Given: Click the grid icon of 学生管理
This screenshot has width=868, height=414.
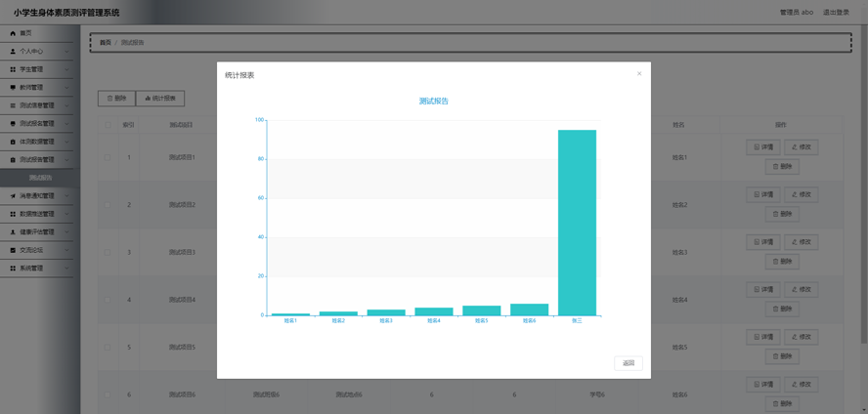Looking at the screenshot, I should click(x=13, y=69).
